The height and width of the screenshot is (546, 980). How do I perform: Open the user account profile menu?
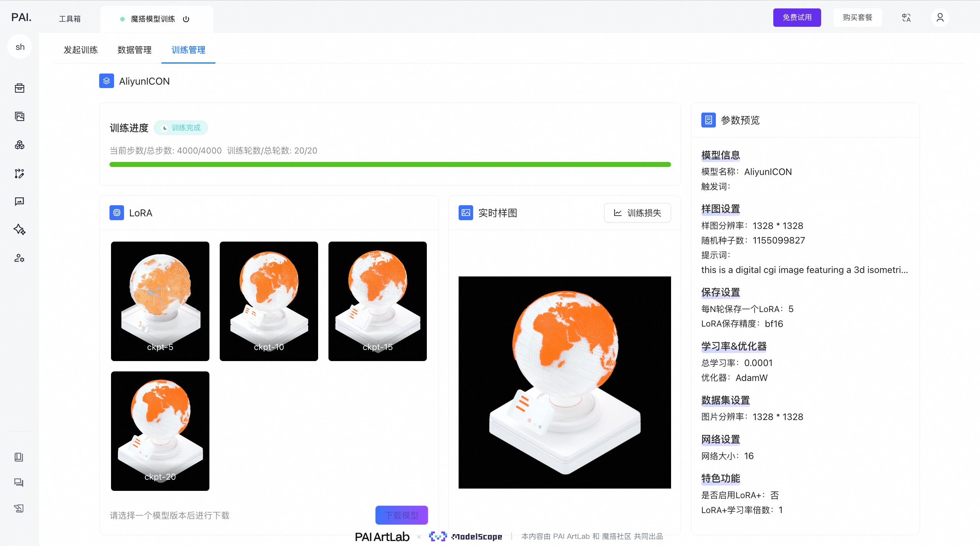[940, 18]
